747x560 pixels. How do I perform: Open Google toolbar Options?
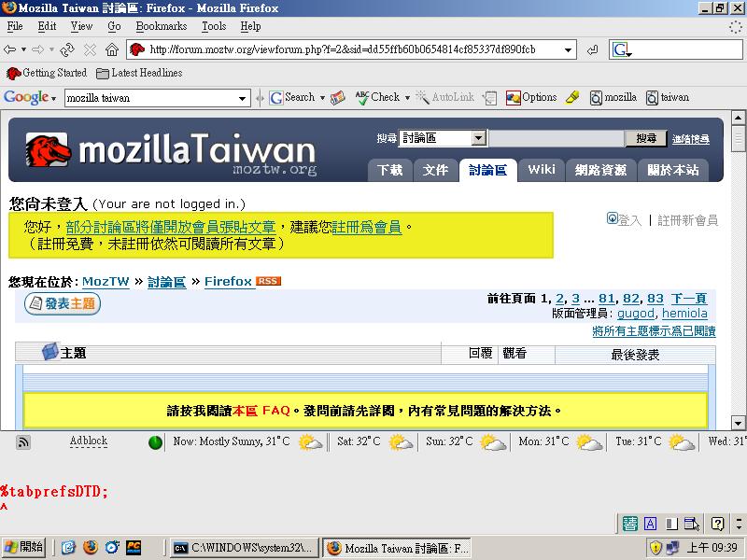pyautogui.click(x=531, y=97)
